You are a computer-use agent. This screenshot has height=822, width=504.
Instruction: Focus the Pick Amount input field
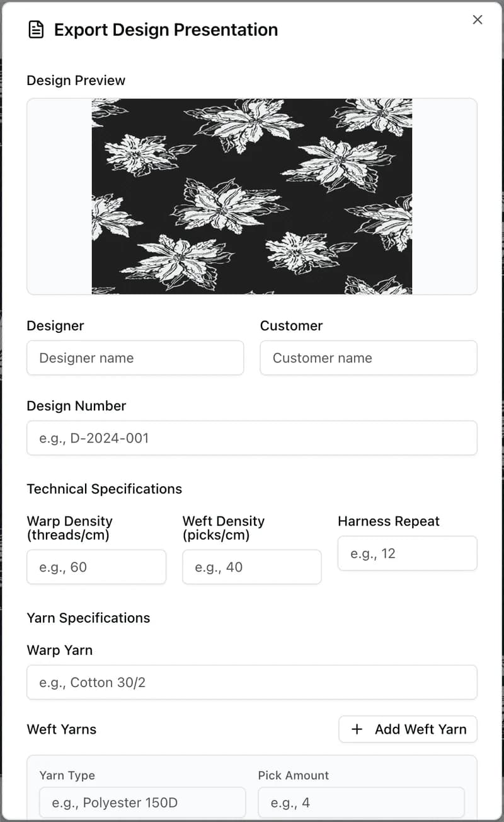(x=361, y=802)
